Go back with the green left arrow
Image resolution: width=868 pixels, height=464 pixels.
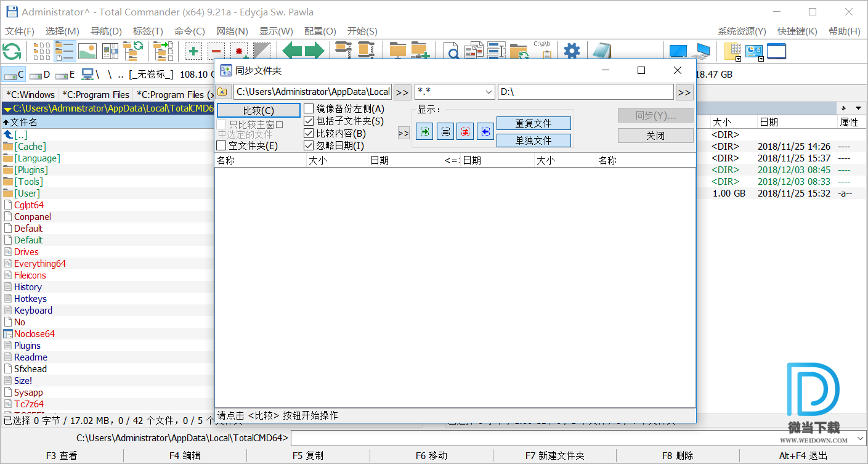point(292,51)
